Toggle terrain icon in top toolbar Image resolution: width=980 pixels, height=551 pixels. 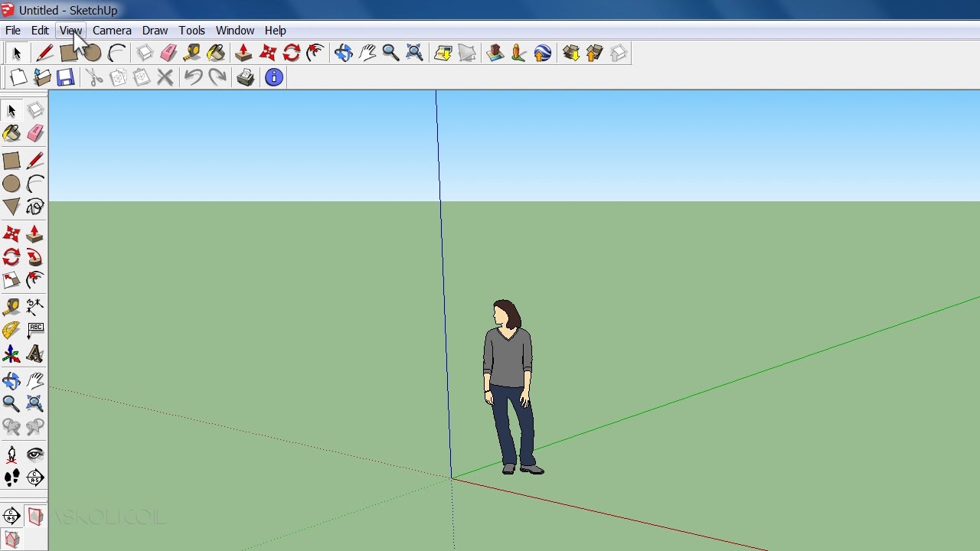pos(467,53)
